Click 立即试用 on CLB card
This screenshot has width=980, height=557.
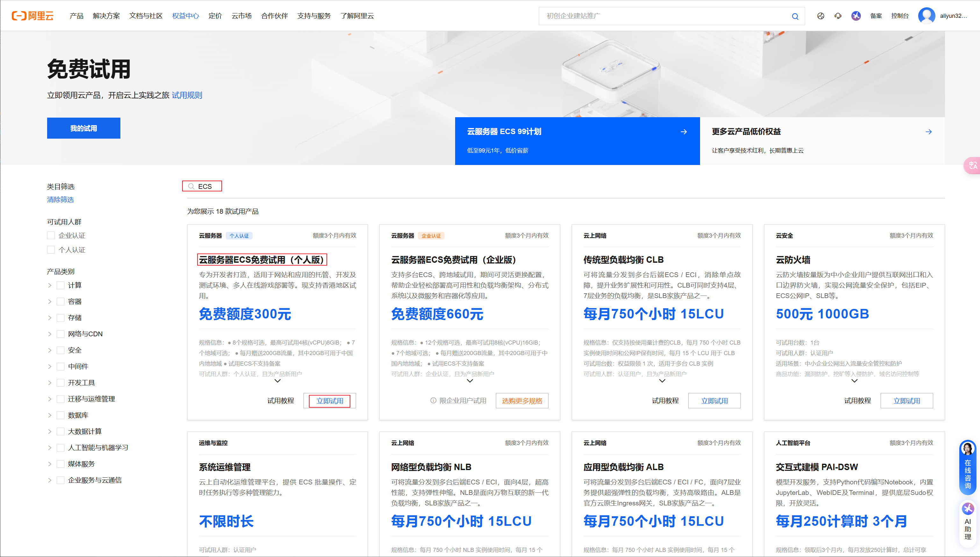[x=714, y=401]
